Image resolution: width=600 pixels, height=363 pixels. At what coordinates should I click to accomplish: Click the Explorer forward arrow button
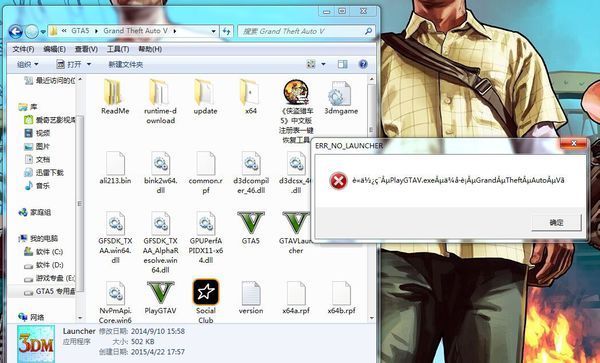click(31, 31)
